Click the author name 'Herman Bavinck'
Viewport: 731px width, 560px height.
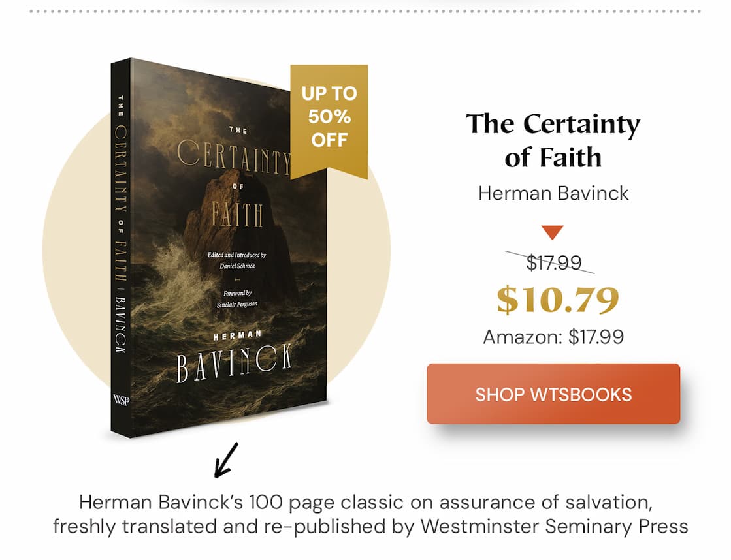click(x=553, y=193)
